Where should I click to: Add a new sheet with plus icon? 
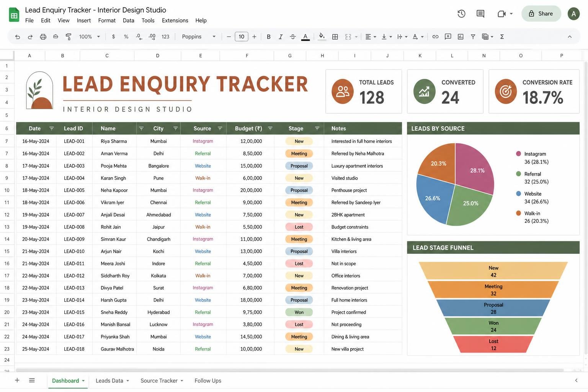click(17, 380)
